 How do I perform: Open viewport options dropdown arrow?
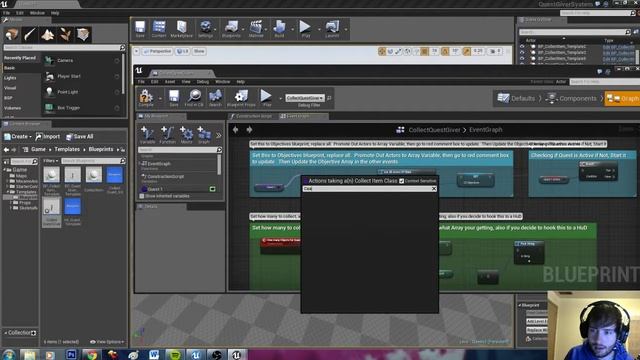[x=137, y=51]
